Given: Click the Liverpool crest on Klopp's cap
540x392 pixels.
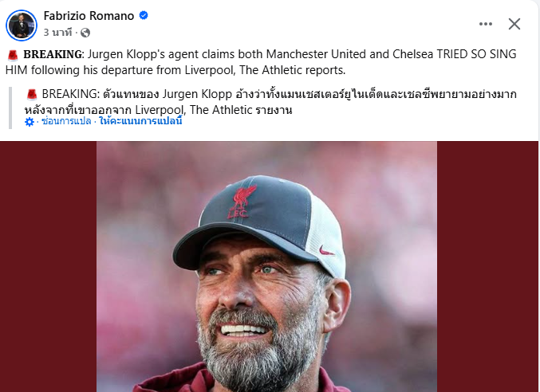Looking at the screenshot, I should click(x=239, y=202).
